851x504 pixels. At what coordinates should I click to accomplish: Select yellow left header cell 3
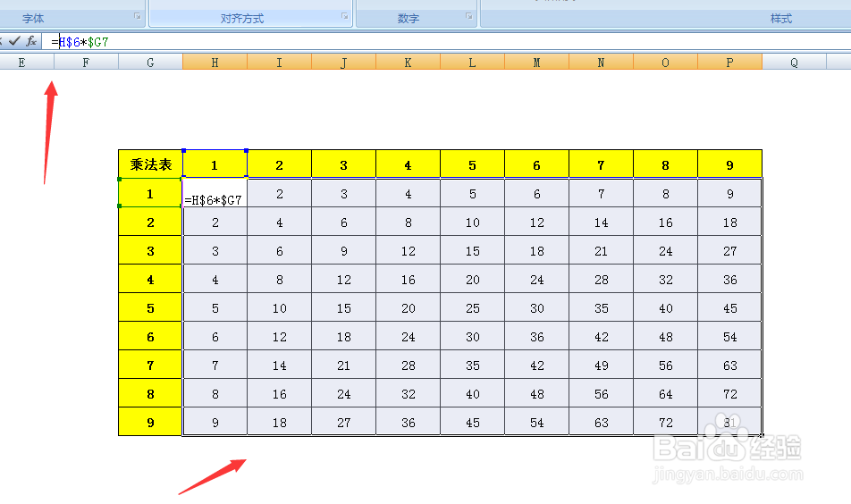[x=150, y=250]
